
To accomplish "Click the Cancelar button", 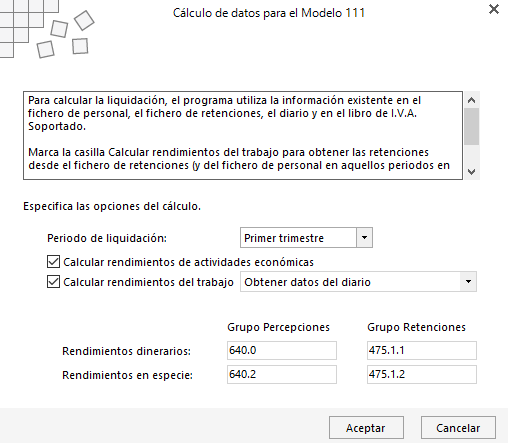I will [x=458, y=428].
